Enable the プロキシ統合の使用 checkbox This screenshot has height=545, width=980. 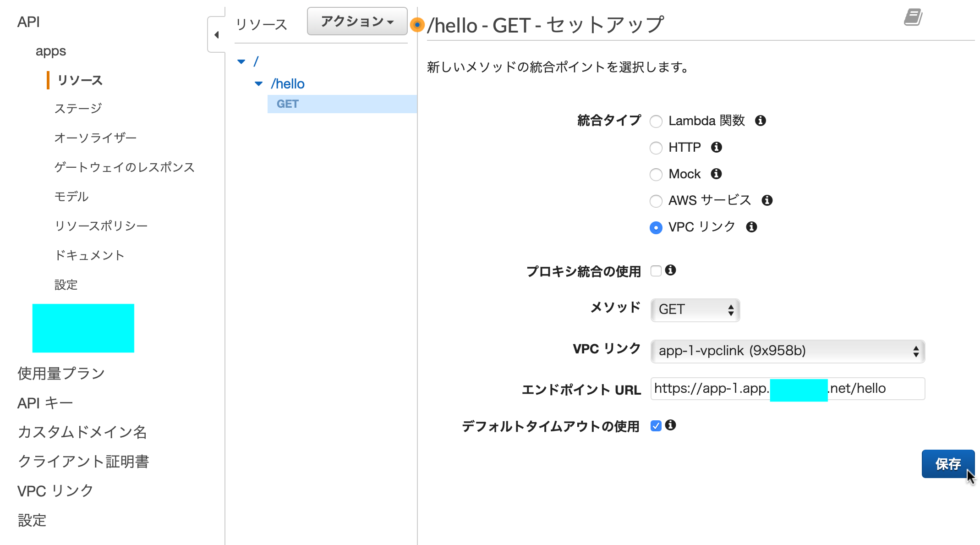[656, 271]
